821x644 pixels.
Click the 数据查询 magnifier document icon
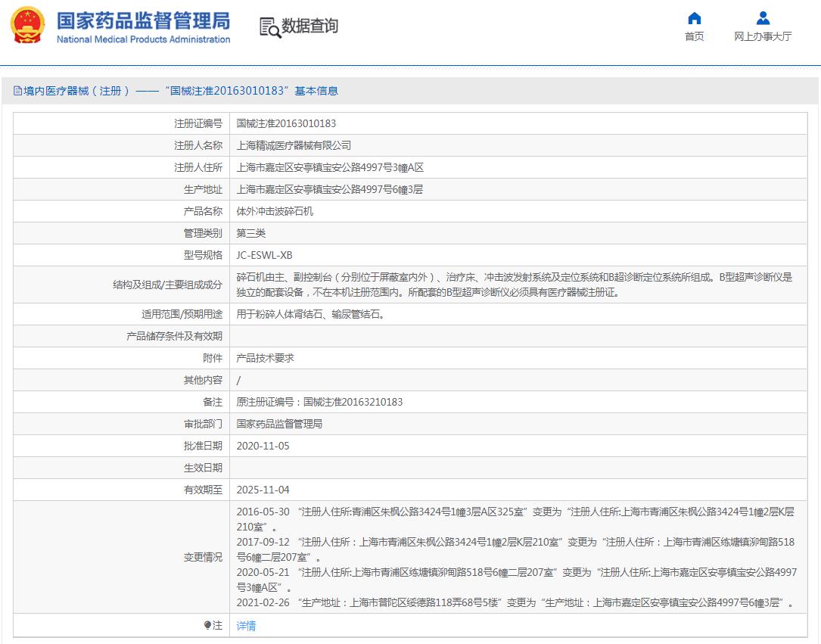(x=270, y=27)
